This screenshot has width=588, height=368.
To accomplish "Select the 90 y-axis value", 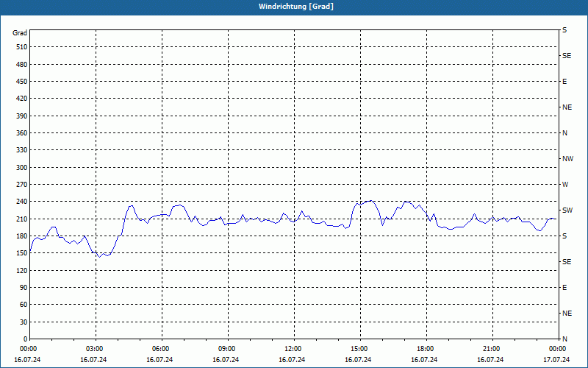I will [x=24, y=288].
